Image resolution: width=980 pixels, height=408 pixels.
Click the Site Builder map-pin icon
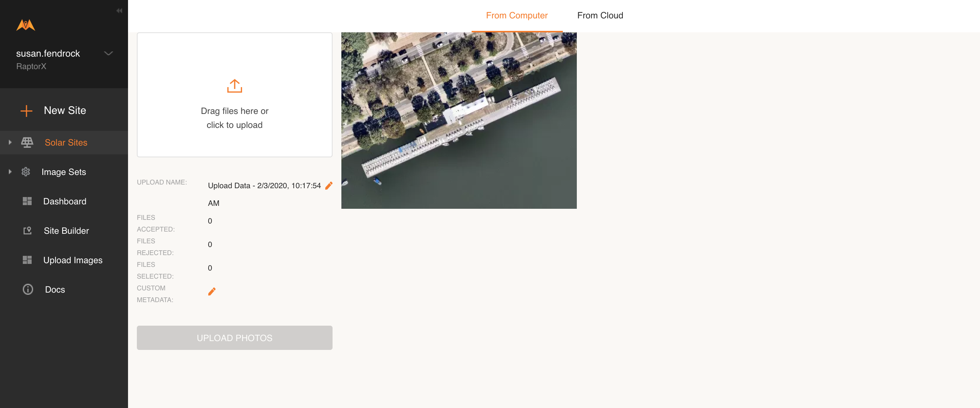[x=27, y=230]
